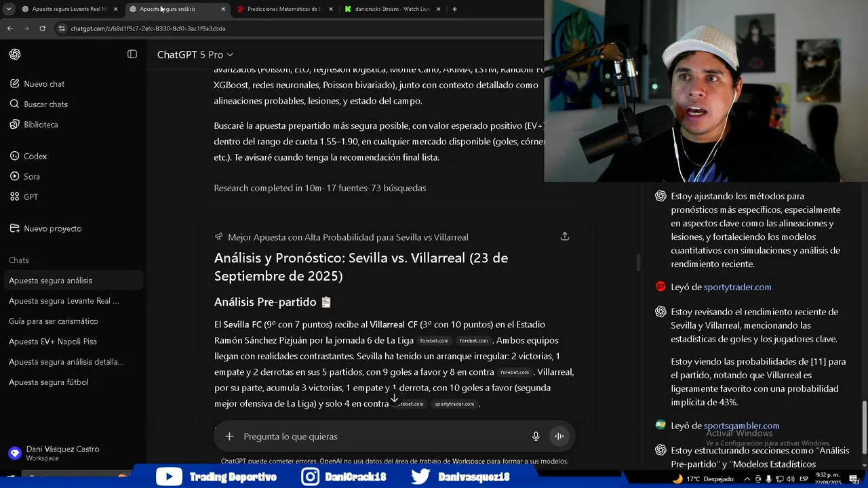Open the forebet.com citation after La Liga
868x488 pixels.
[434, 341]
